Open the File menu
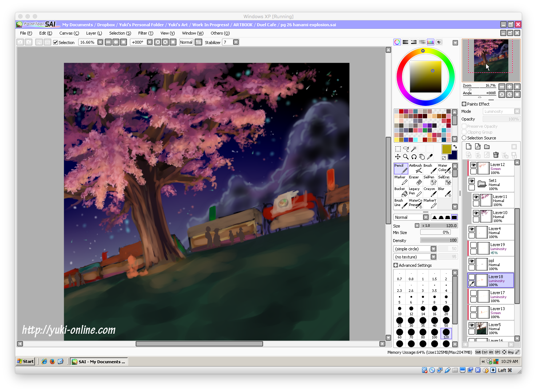Image resolution: width=537 pixels, height=392 pixels. point(26,33)
